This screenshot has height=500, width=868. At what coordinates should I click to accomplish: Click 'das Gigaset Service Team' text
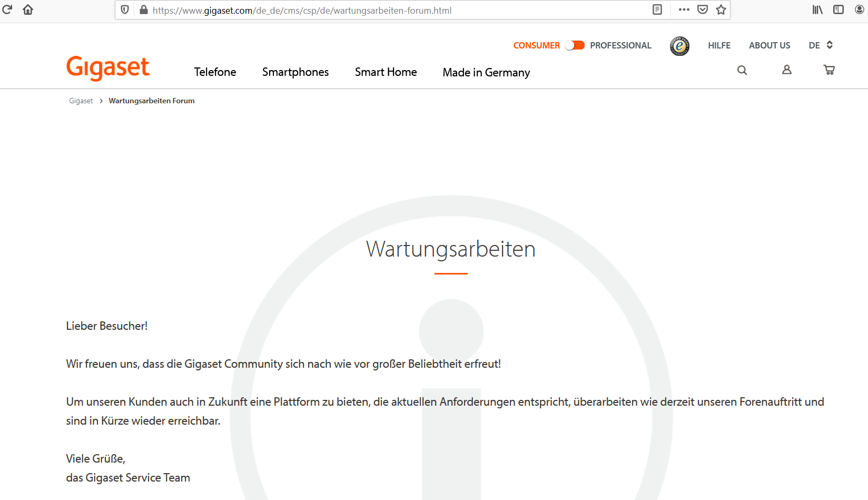point(128,478)
